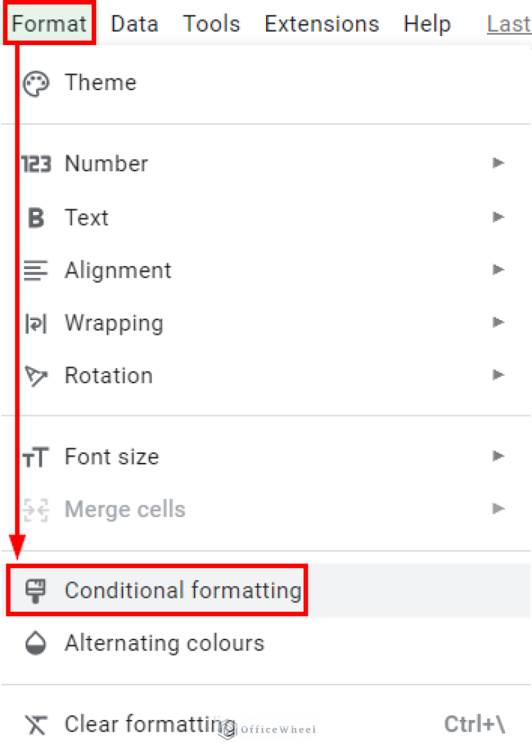Expand the Number submenu arrow
The height and width of the screenshot is (756, 532).
498,164
